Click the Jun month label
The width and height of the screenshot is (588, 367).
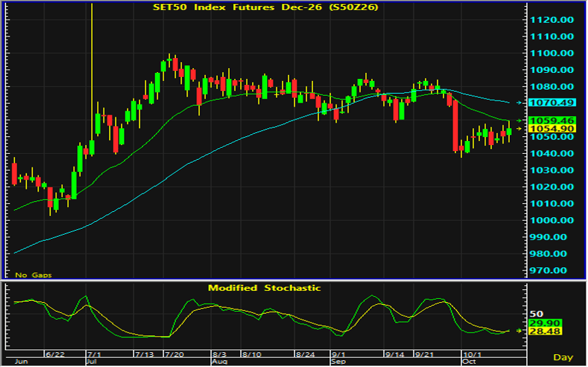[x=22, y=362]
